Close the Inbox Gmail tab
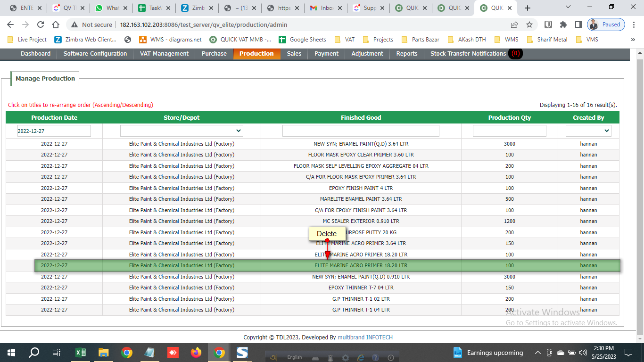 tap(339, 8)
